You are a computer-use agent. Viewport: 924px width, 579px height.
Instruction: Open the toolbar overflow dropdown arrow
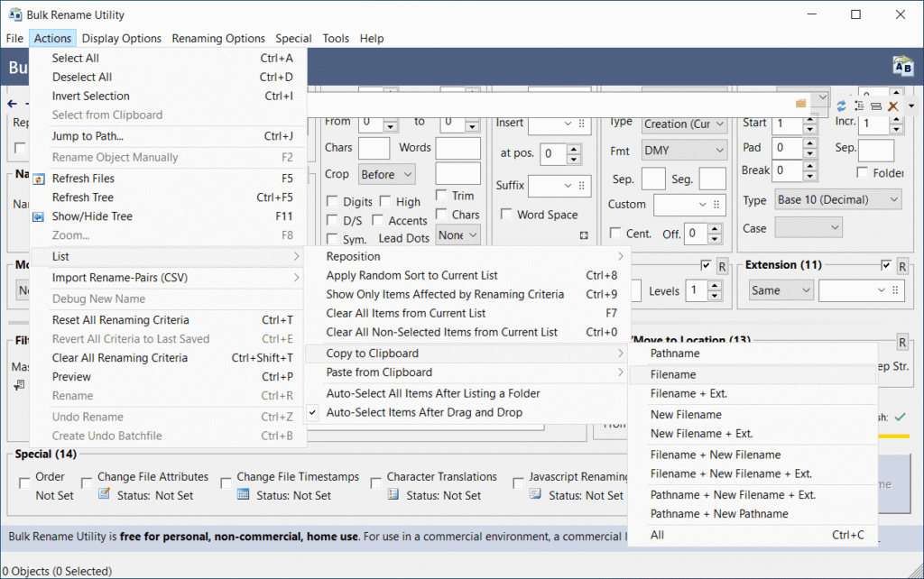click(911, 106)
